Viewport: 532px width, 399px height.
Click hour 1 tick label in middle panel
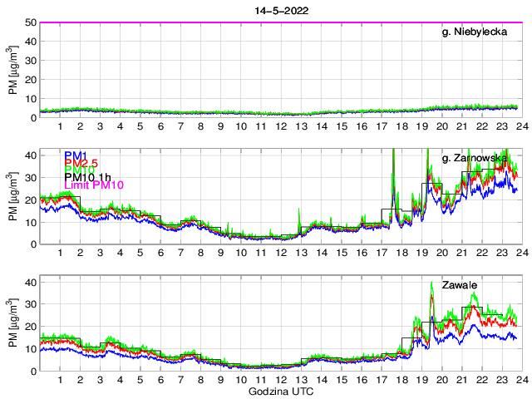pos(61,253)
